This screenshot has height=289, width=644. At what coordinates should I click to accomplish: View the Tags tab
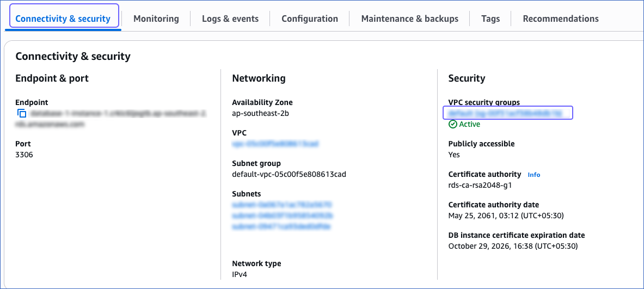[x=490, y=19]
